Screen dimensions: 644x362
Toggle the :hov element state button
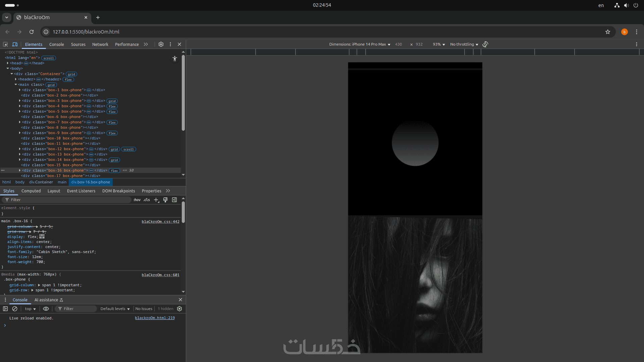(137, 200)
